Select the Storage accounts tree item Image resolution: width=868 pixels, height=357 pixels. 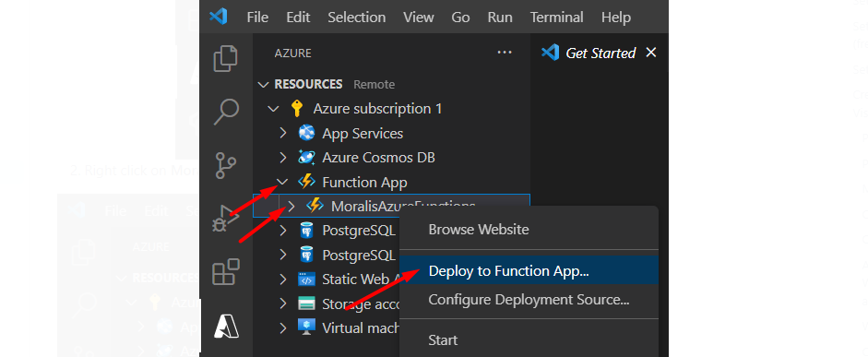pyautogui.click(x=327, y=303)
